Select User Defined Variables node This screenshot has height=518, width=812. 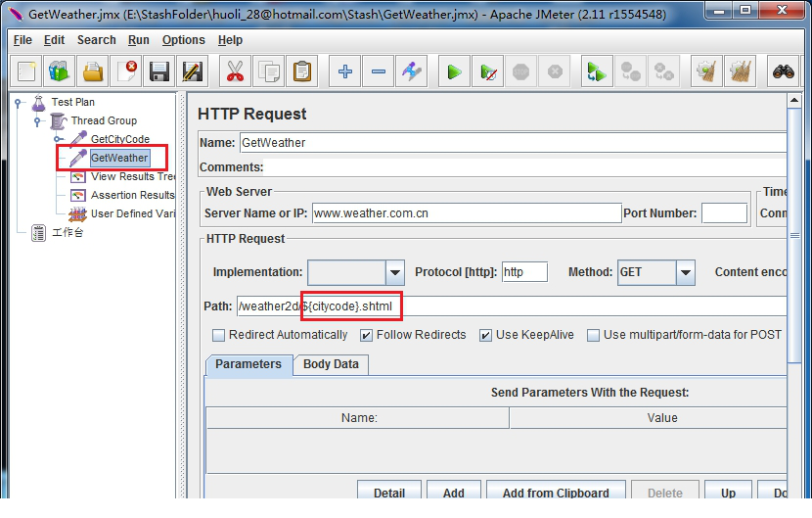click(133, 213)
